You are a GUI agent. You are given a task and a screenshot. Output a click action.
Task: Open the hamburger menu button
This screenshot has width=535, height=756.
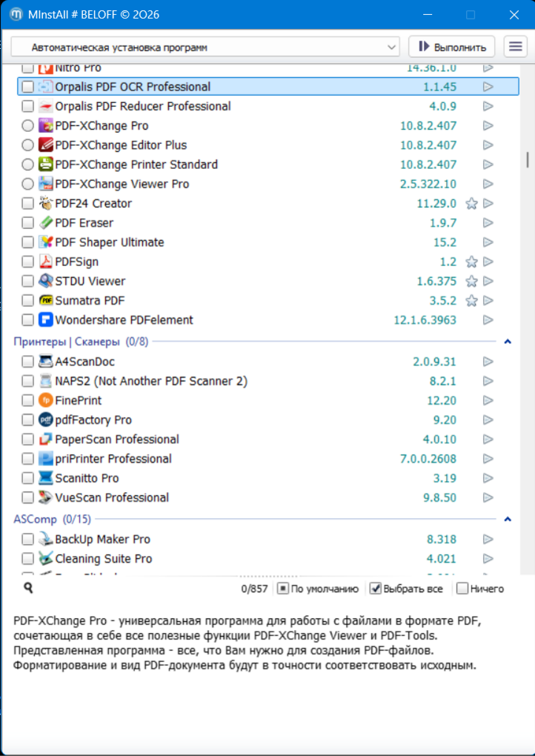pyautogui.click(x=515, y=47)
